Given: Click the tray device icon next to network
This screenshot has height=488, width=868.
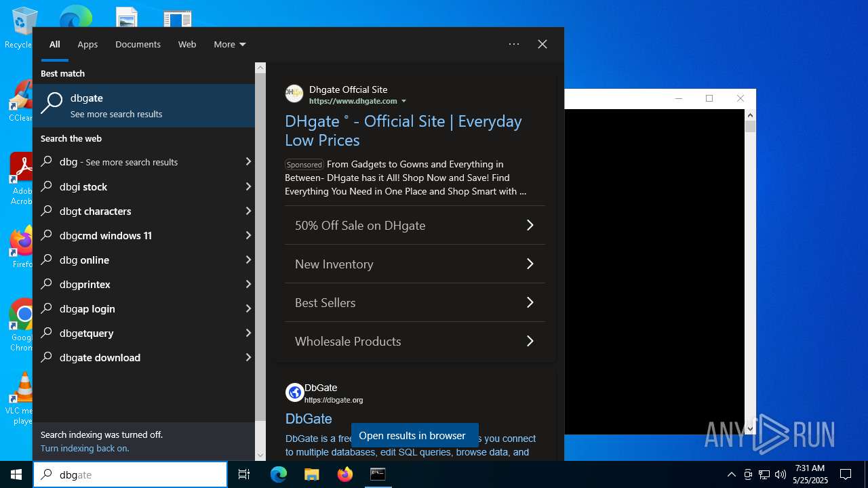Looking at the screenshot, I should point(748,474).
